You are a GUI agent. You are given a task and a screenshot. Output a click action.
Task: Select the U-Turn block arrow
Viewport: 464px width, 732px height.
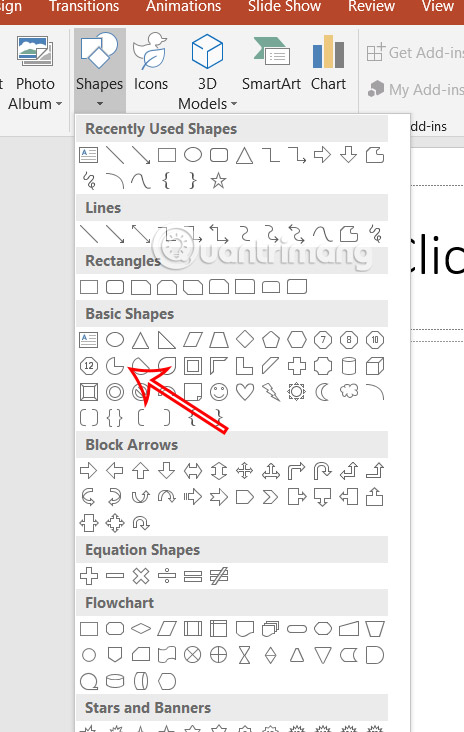(x=323, y=471)
